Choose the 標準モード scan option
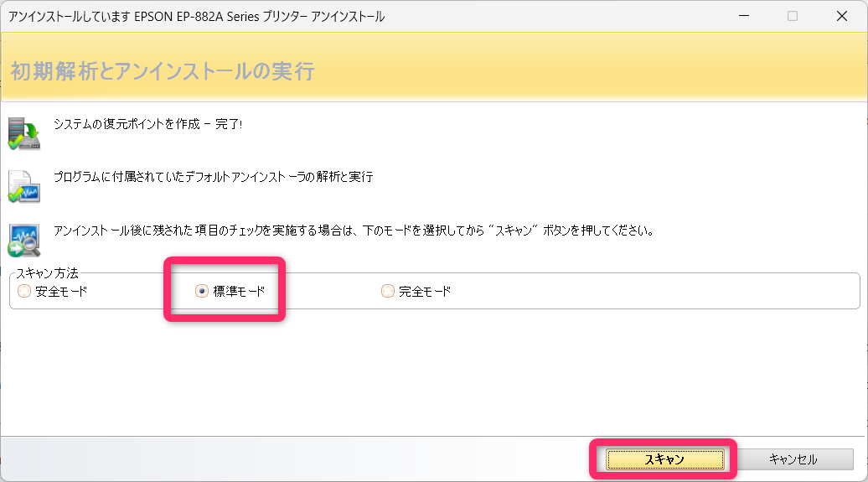868x482 pixels. pos(202,292)
